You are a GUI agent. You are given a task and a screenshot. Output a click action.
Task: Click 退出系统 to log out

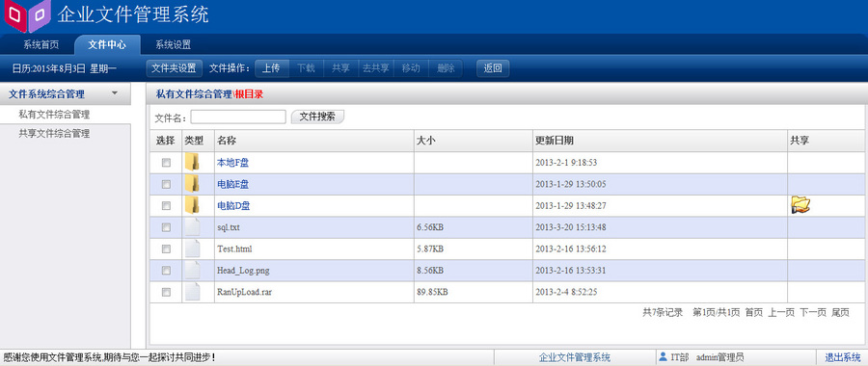(843, 357)
